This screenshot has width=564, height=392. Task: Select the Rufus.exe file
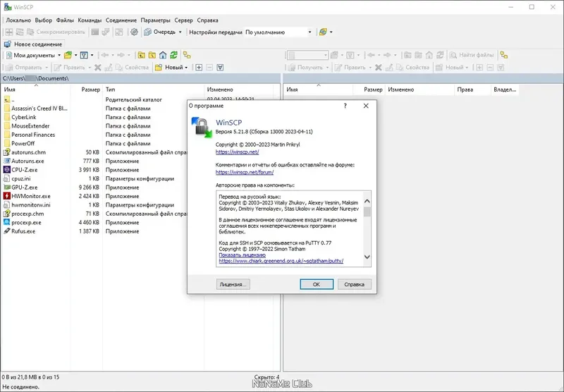point(23,231)
